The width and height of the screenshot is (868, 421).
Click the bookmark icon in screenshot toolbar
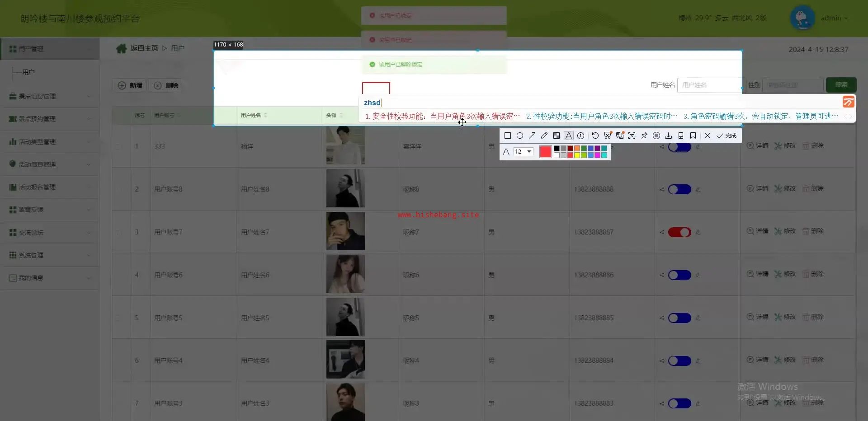[693, 136]
